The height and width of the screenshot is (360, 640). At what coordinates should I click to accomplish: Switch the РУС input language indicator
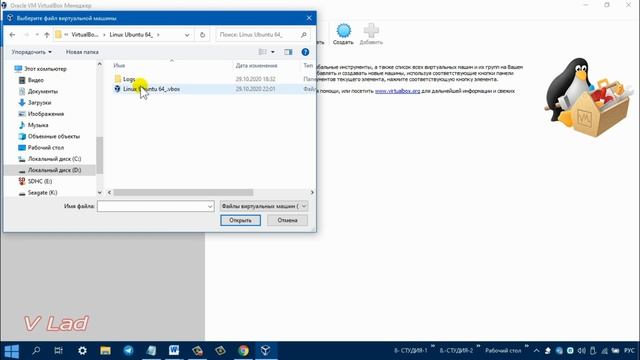629,351
